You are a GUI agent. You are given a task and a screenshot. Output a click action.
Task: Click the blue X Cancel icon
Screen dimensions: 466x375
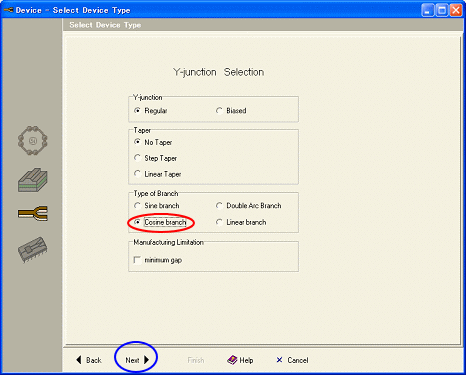pos(279,360)
